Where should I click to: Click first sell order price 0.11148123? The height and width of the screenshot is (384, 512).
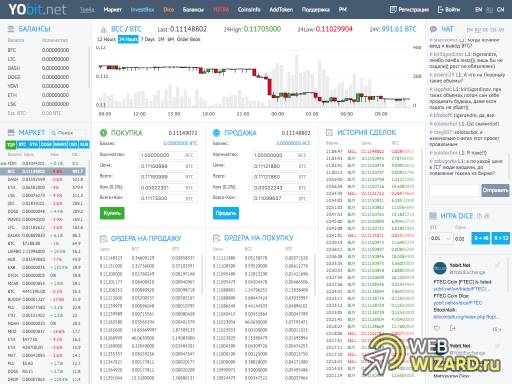click(x=111, y=258)
